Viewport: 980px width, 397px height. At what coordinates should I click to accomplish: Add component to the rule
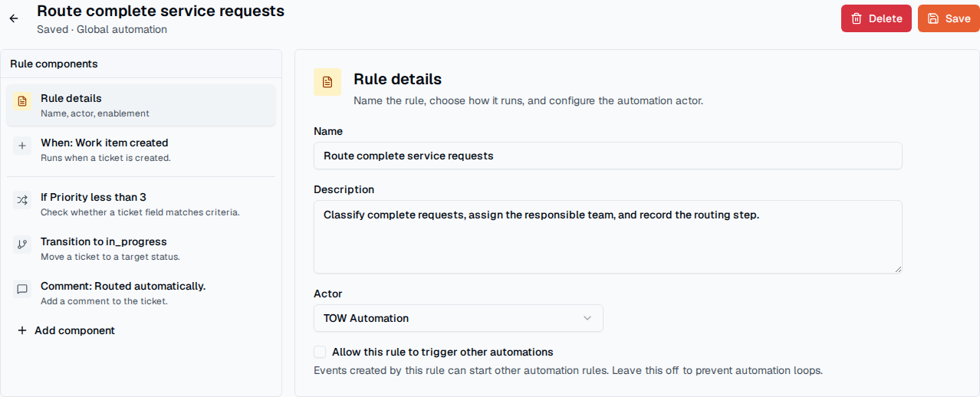66,330
